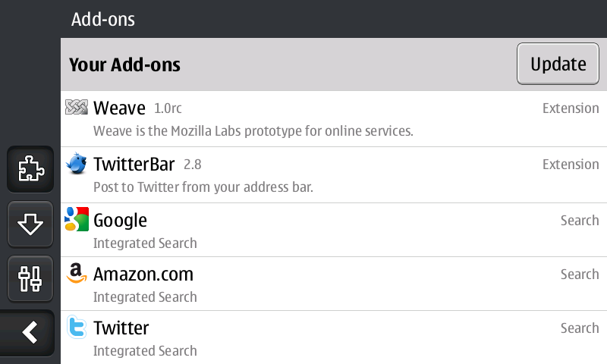Select the TwitterBar add-on name
The width and height of the screenshot is (607, 364).
(134, 164)
